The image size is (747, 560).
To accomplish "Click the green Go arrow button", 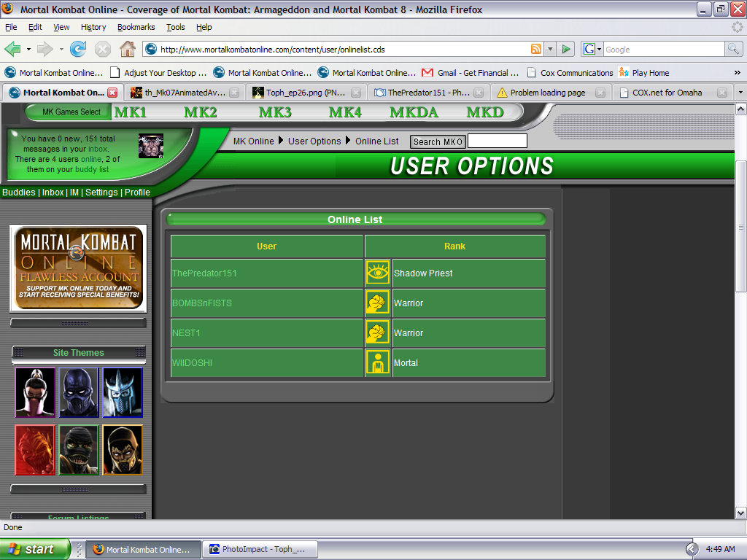I will (566, 49).
